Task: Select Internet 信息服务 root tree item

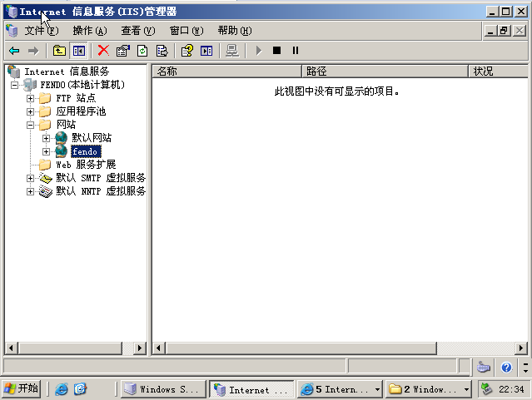Action: (x=67, y=72)
